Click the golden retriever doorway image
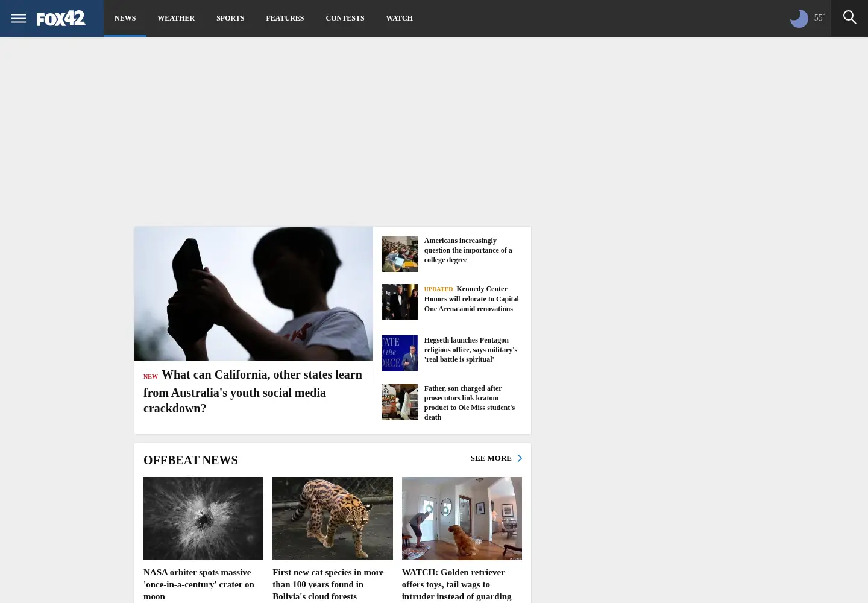 (x=462, y=519)
